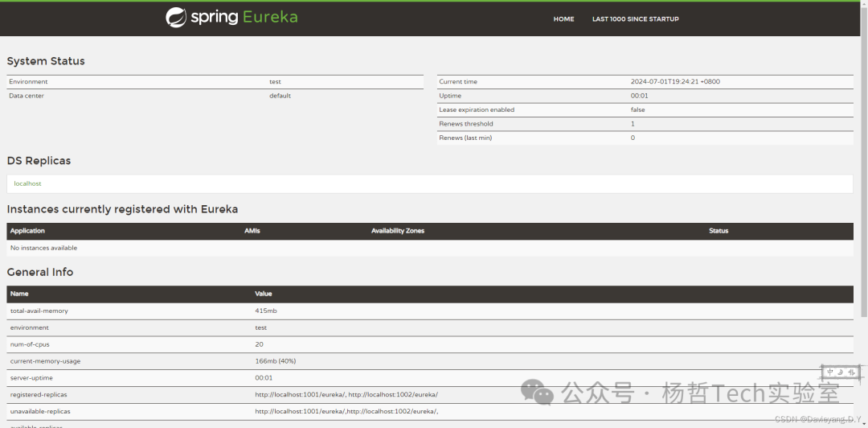Screen dimensions: 868x428
Task: Click the localhost replica link
Action: click(27, 183)
